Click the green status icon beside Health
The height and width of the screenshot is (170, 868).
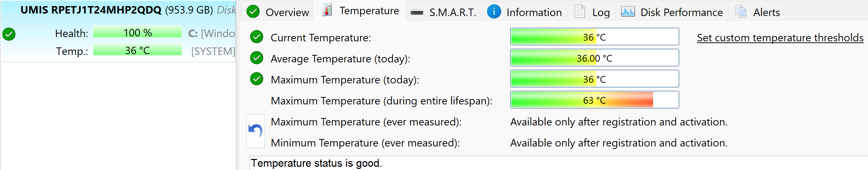[x=9, y=34]
